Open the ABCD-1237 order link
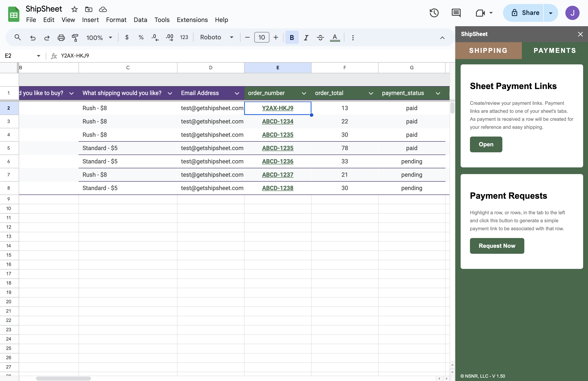Image resolution: width=588 pixels, height=381 pixels. point(277,175)
